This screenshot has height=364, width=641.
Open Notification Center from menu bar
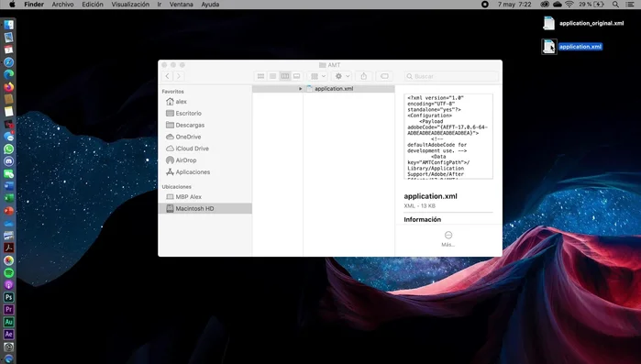630,5
